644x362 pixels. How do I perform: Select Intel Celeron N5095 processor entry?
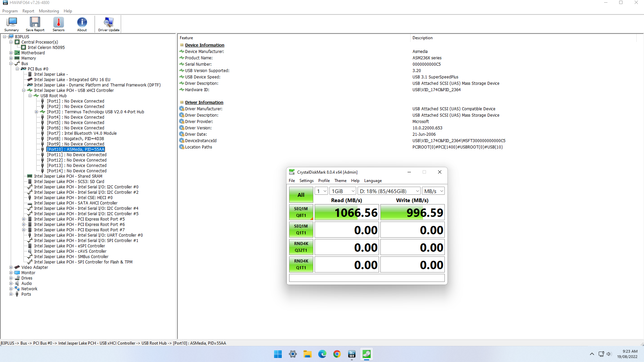click(46, 47)
